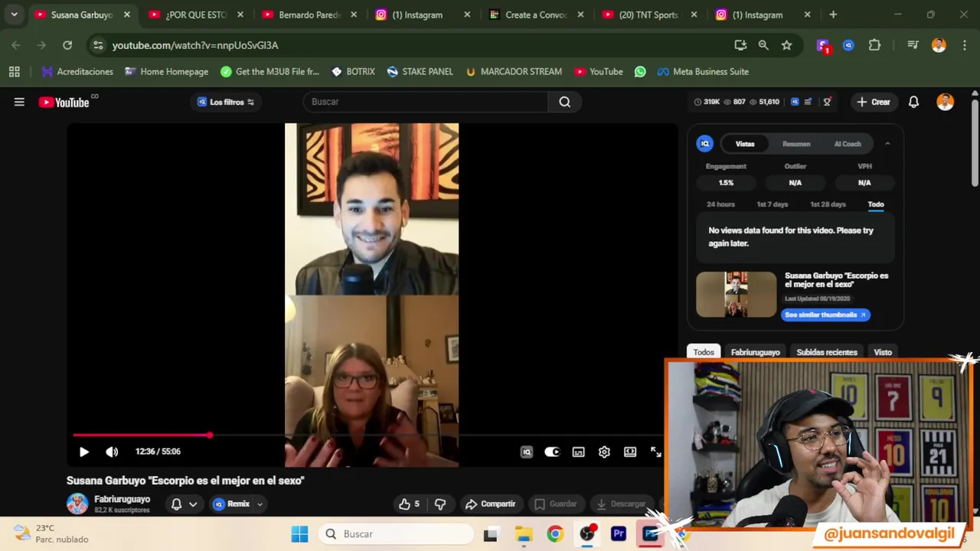The height and width of the screenshot is (551, 980).
Task: Click the Crear button
Action: (x=874, y=102)
